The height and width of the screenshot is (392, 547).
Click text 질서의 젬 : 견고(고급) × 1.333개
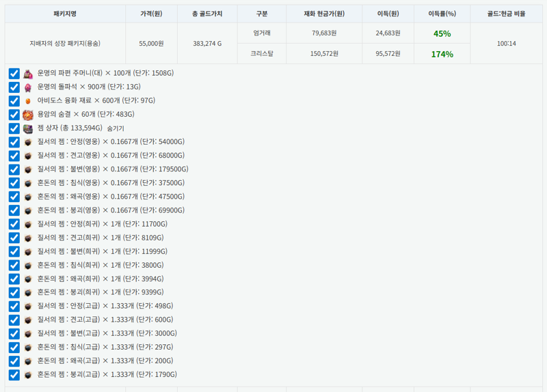(85, 320)
